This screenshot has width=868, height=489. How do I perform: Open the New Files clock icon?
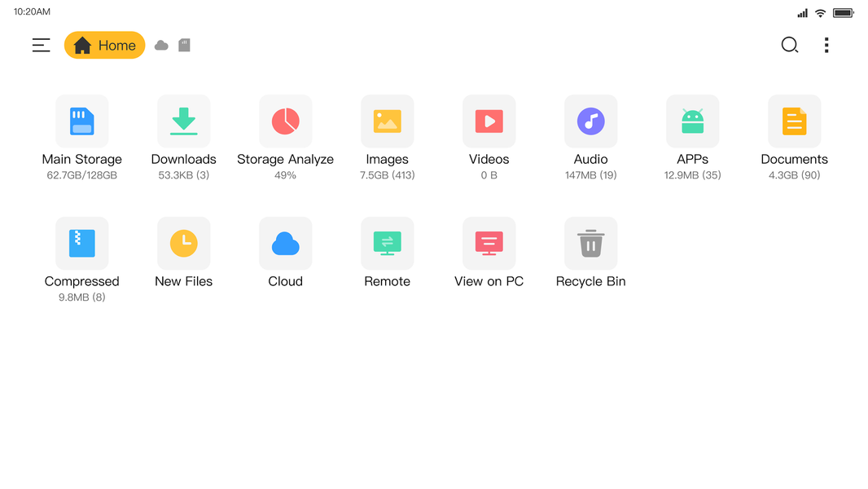183,243
